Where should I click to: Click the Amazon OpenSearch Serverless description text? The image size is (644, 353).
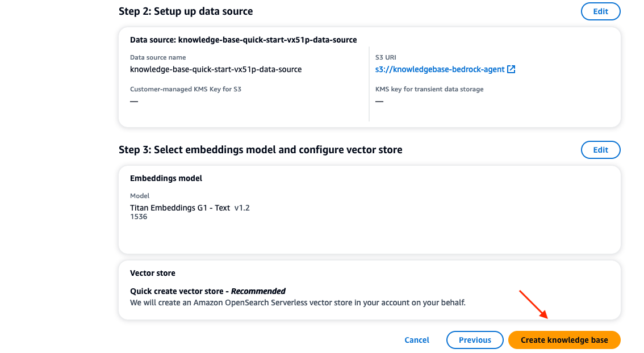[298, 302]
